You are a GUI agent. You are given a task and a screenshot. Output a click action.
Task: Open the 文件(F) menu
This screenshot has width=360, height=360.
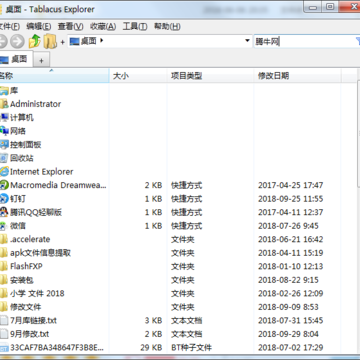tap(9, 26)
